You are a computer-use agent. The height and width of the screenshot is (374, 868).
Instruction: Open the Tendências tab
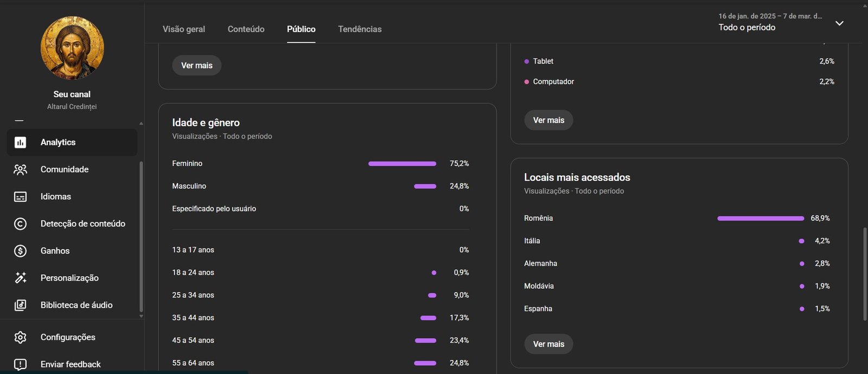point(360,29)
